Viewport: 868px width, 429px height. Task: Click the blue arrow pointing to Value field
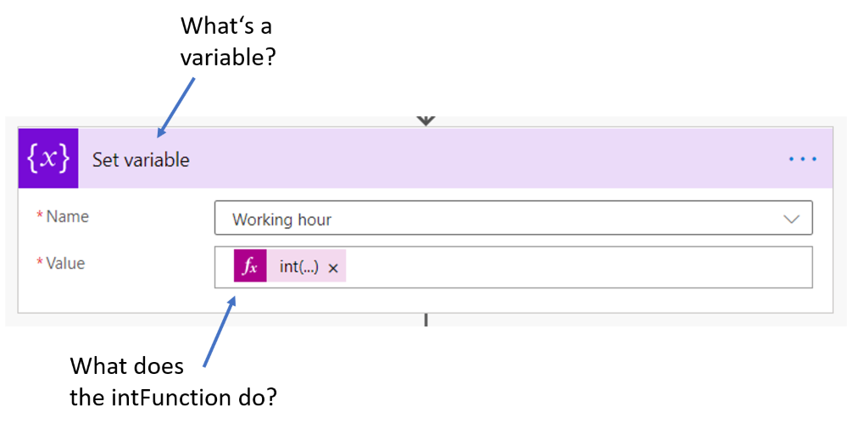pyautogui.click(x=220, y=331)
